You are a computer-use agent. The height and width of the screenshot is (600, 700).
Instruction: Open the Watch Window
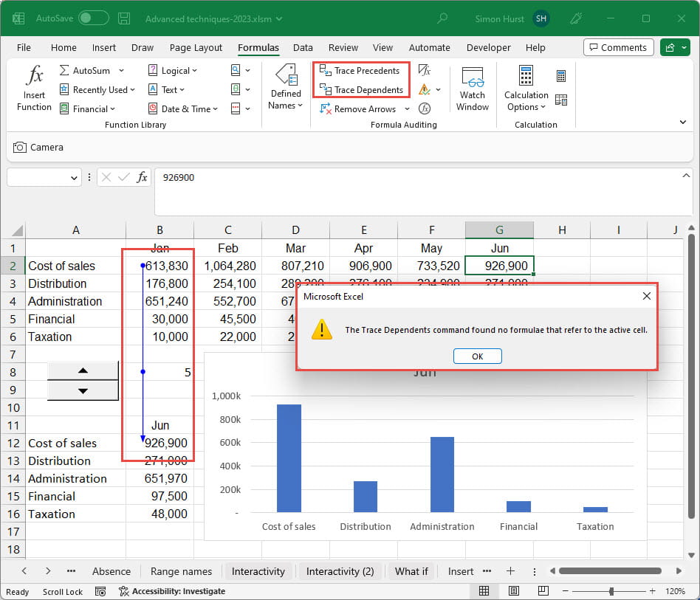coord(472,88)
